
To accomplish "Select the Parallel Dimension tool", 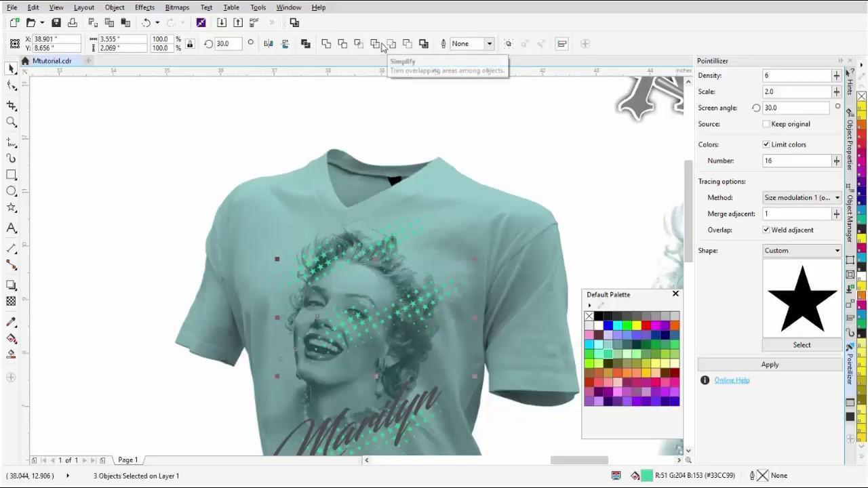I will 12,249.
